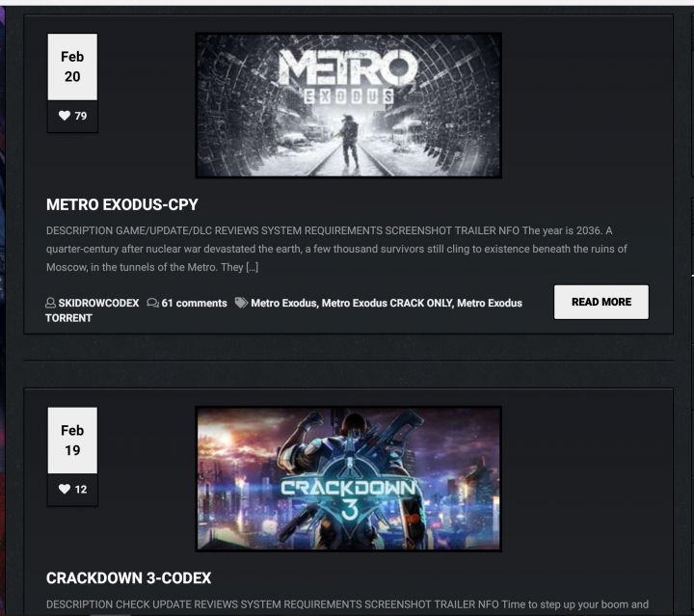The image size is (694, 616).
Task: Like the Metro Exodus post via heart icon
Action: coord(65,116)
